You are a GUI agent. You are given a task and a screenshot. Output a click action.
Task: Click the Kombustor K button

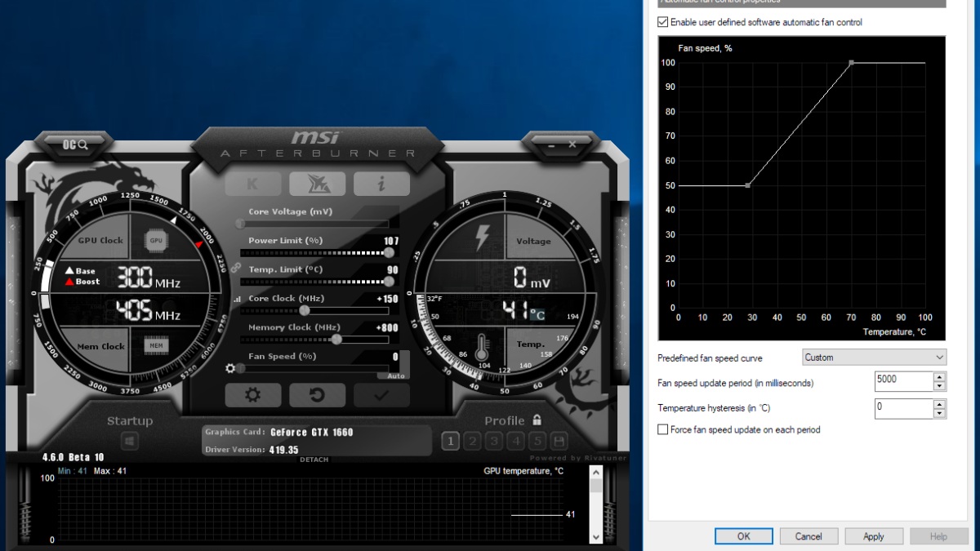253,184
